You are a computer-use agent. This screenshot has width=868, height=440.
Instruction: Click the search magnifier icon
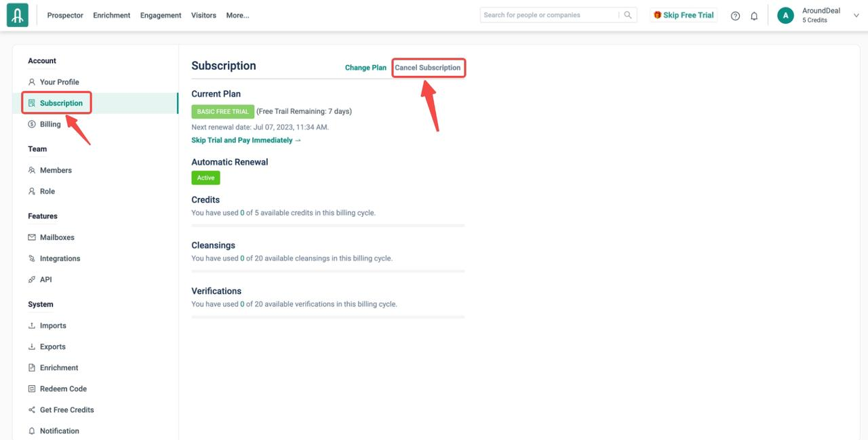tap(628, 15)
